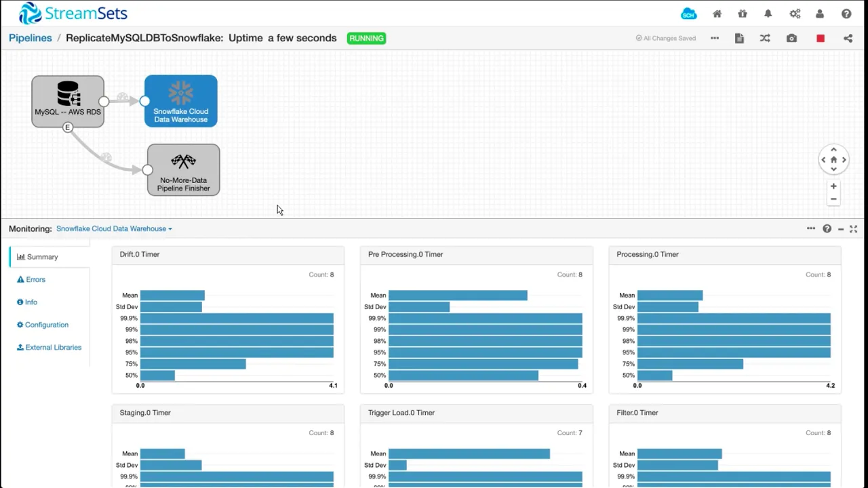868x488 pixels.
Task: Click the Pre Processing.0 Timer chart title
Action: [x=406, y=254]
